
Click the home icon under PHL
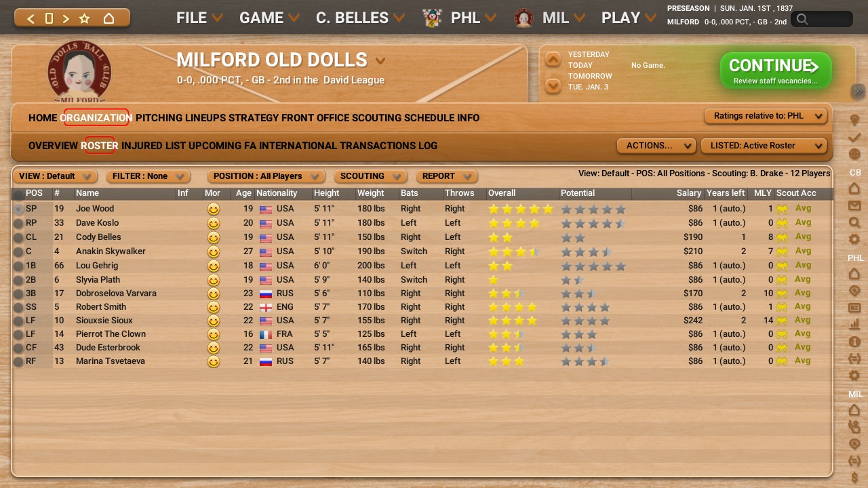pos(854,274)
